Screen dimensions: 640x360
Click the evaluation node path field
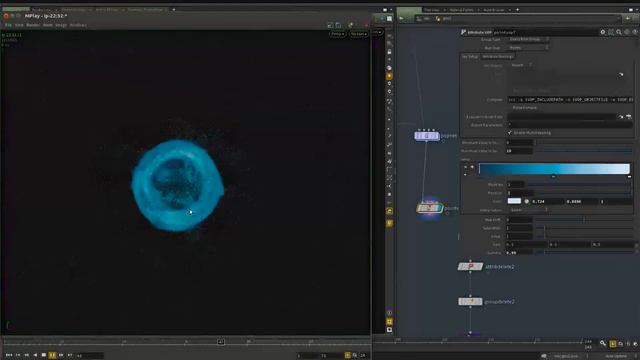click(562, 117)
